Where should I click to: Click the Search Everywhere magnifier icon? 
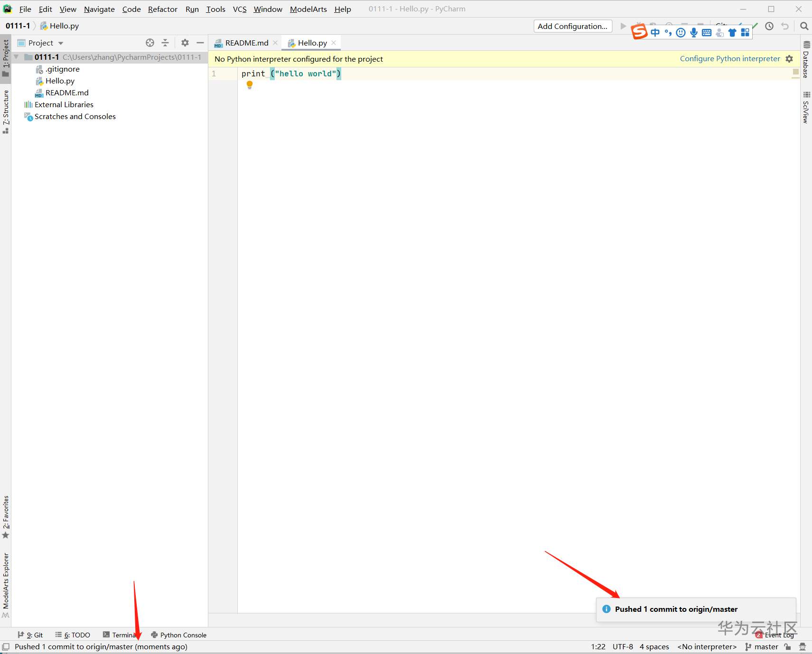tap(804, 26)
